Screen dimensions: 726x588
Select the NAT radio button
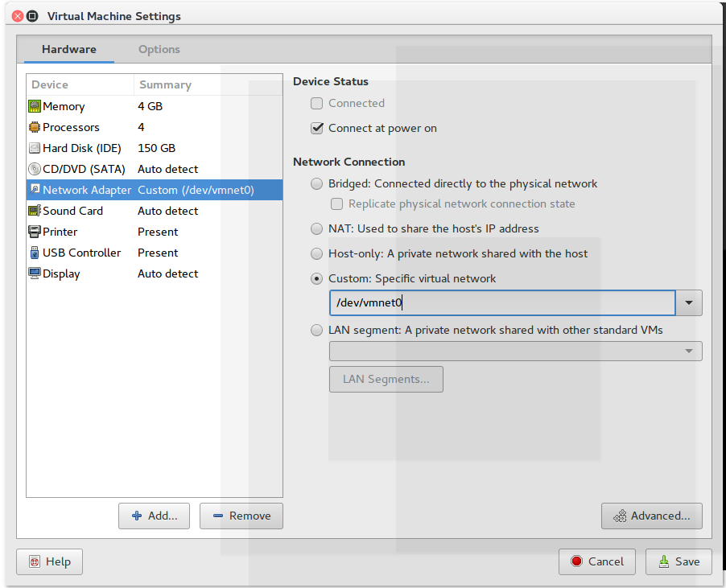(x=316, y=228)
